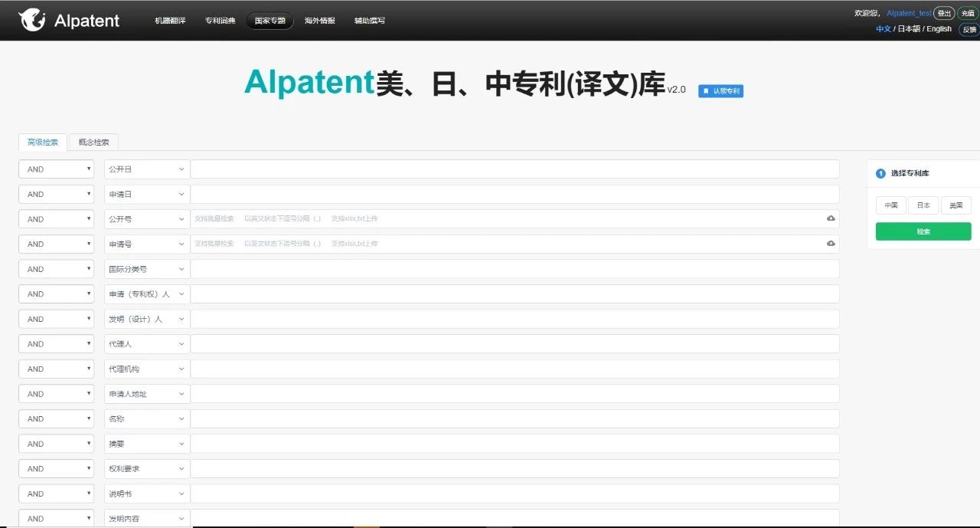The image size is (980, 528).
Task: Focus the 公开日 text input
Action: (514, 169)
